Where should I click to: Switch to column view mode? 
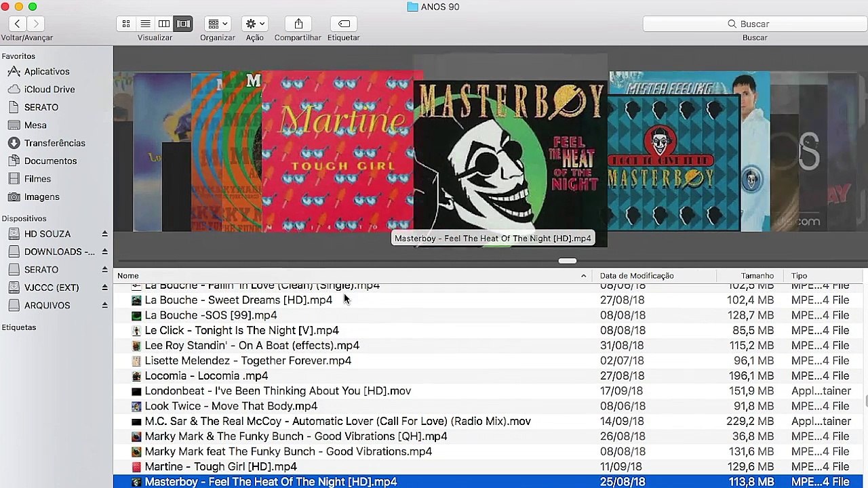(164, 24)
